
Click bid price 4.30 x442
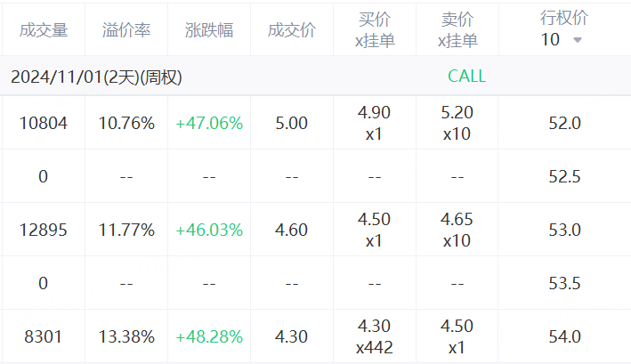pyautogui.click(x=375, y=336)
